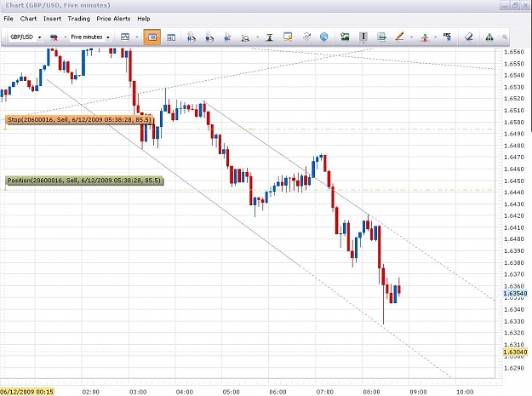Click the green Position order label

84,181
